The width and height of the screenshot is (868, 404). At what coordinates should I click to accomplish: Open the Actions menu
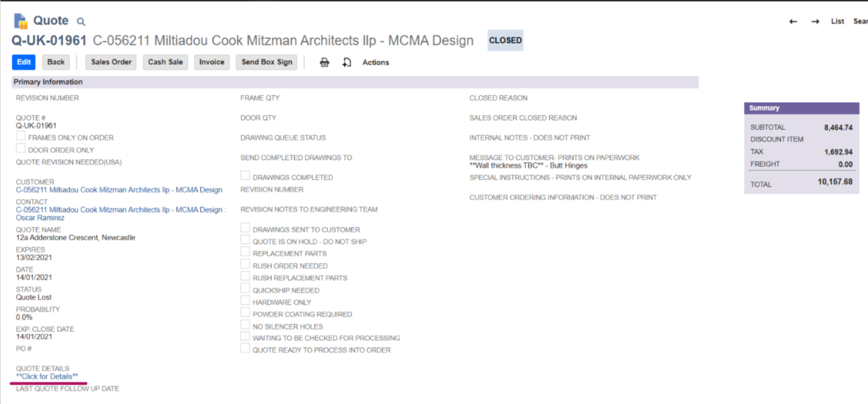(x=375, y=62)
